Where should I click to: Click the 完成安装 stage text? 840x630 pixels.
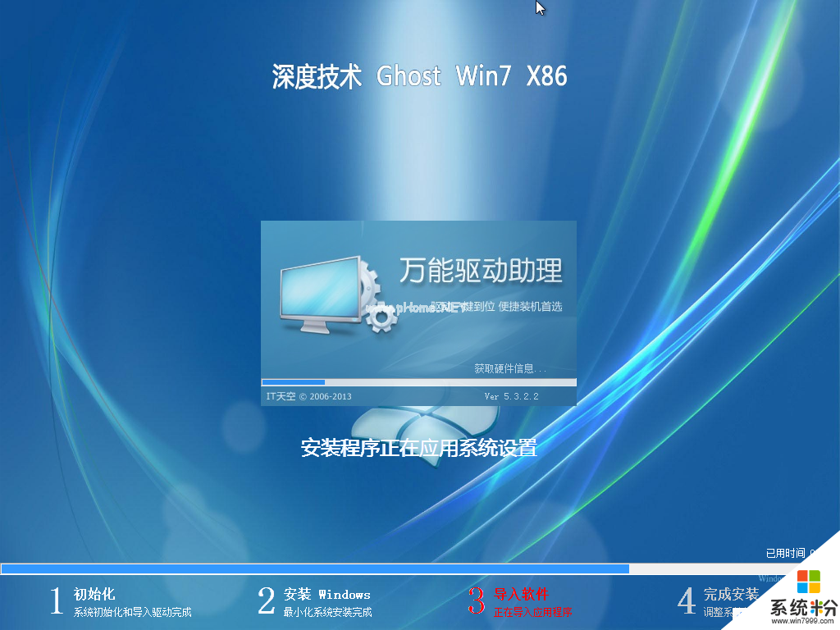(729, 592)
